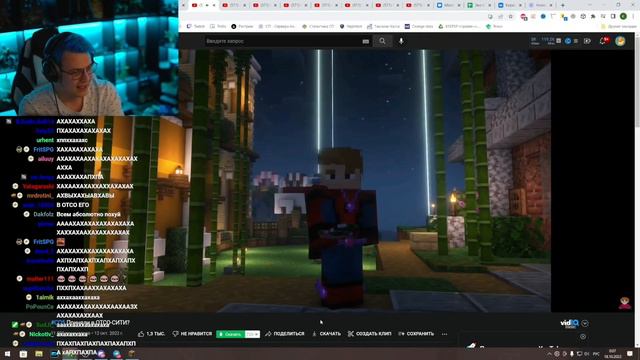This screenshot has width=640, height=360.
Task: Open the Chrome three-dot menu
Action: (633, 16)
